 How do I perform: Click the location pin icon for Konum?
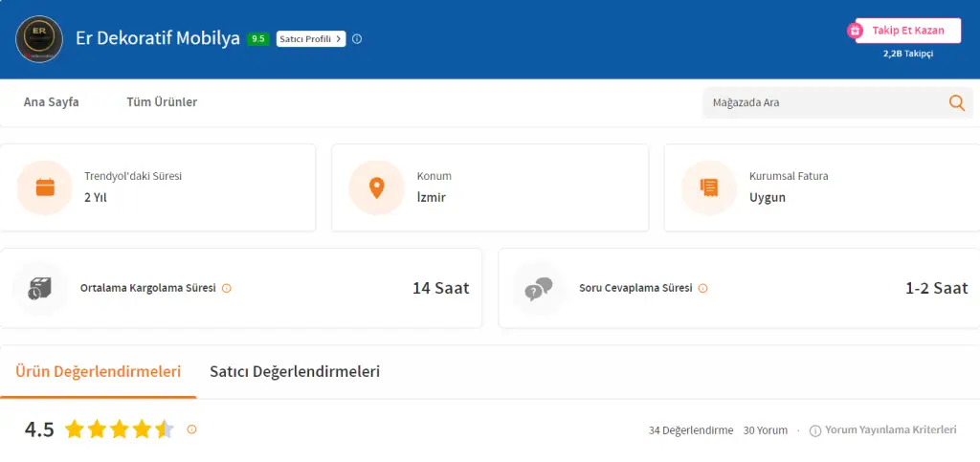pos(376,187)
